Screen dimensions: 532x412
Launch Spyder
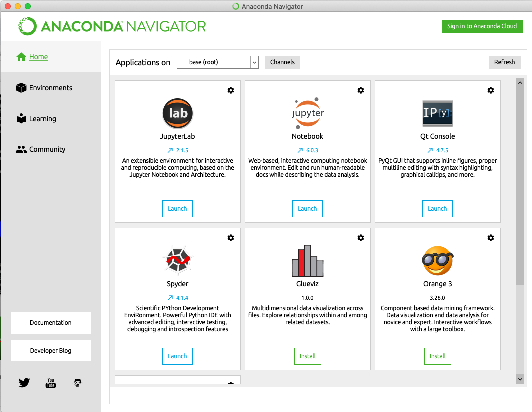click(x=178, y=356)
